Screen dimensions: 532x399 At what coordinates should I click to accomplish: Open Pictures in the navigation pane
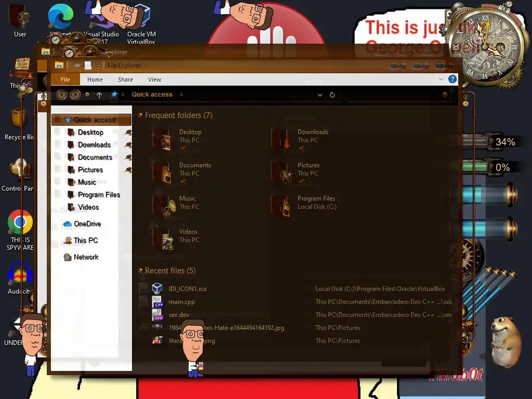point(90,170)
